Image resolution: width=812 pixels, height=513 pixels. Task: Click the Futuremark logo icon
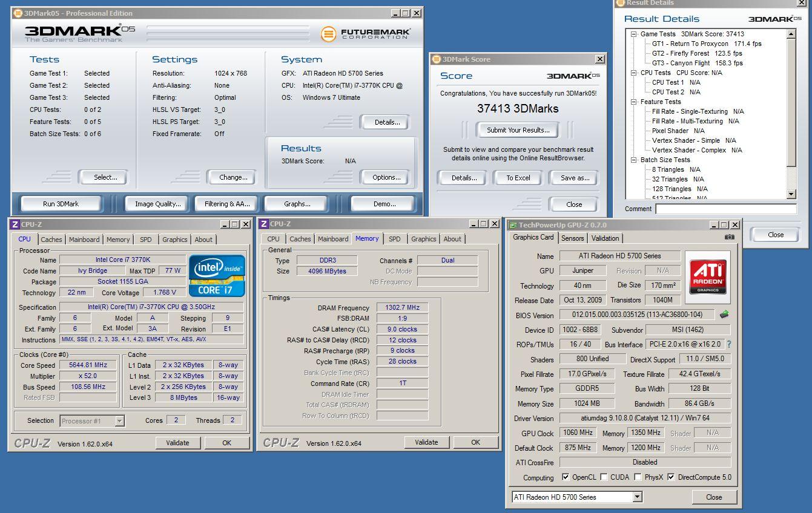[328, 34]
